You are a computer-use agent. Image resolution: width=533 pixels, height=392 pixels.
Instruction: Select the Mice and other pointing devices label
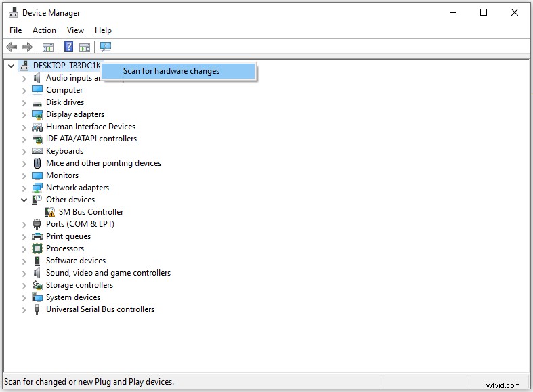click(x=104, y=163)
